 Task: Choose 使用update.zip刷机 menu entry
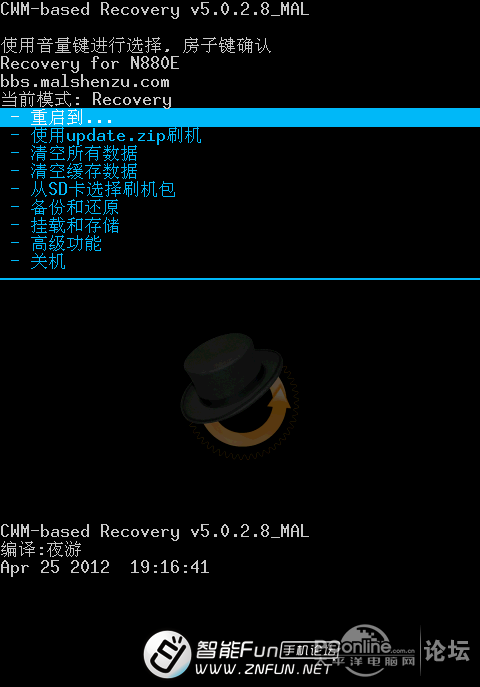[116, 135]
